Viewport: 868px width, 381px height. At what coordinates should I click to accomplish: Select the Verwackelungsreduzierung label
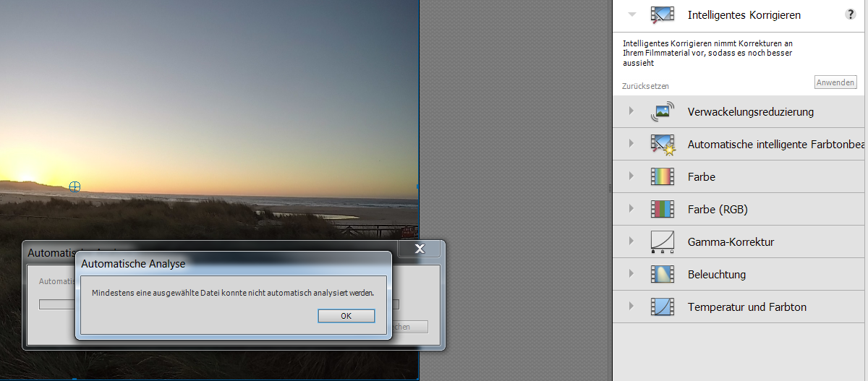[751, 111]
